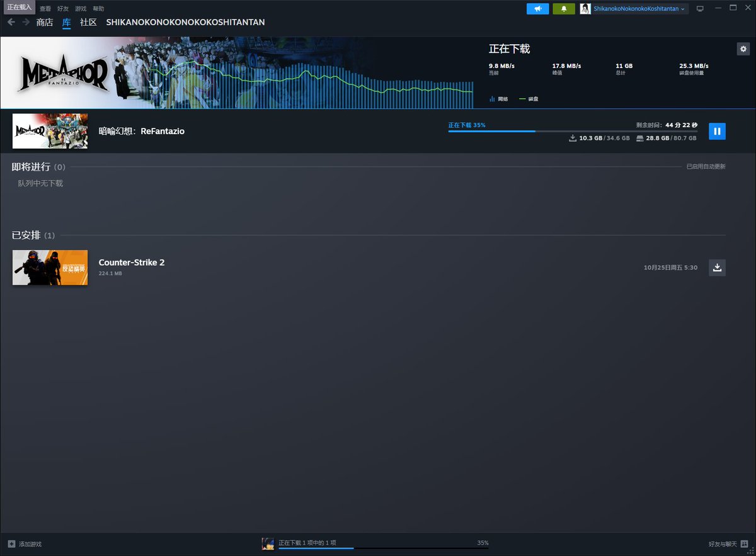Viewport: 756px width, 556px height.
Task: Click the green disk legend line
Action: pyautogui.click(x=522, y=99)
